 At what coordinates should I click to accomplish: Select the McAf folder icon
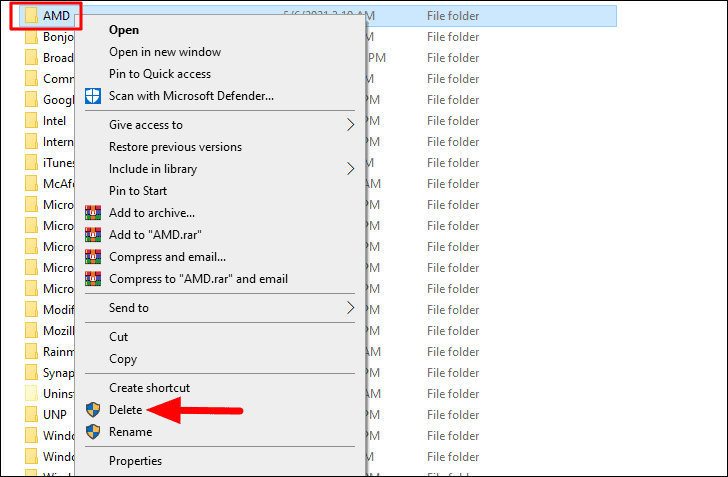[32, 184]
